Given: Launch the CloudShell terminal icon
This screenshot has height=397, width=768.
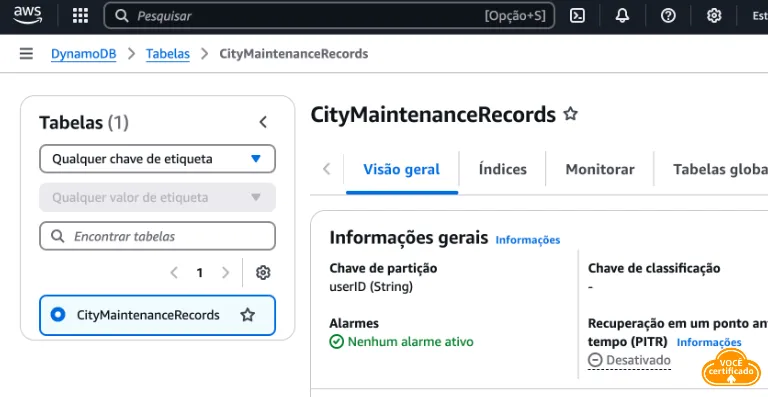Looking at the screenshot, I should (x=577, y=16).
